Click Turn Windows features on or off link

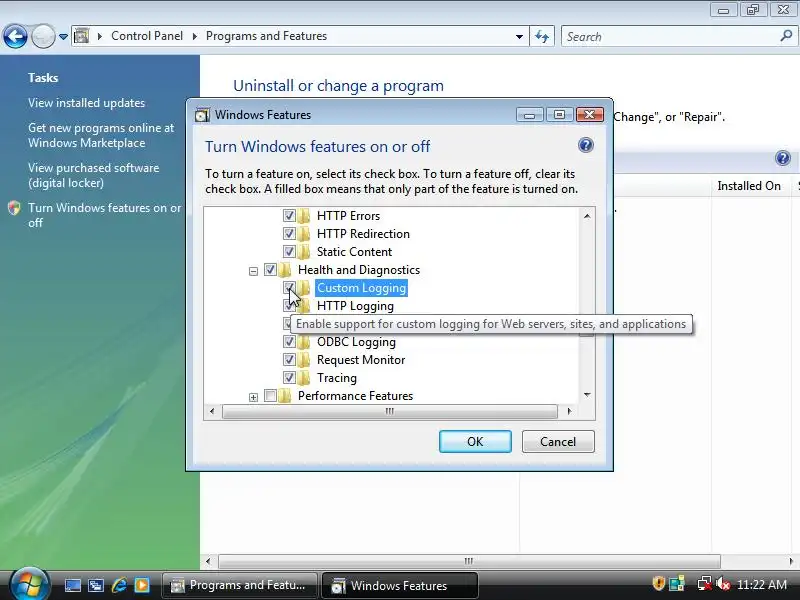[x=104, y=215]
